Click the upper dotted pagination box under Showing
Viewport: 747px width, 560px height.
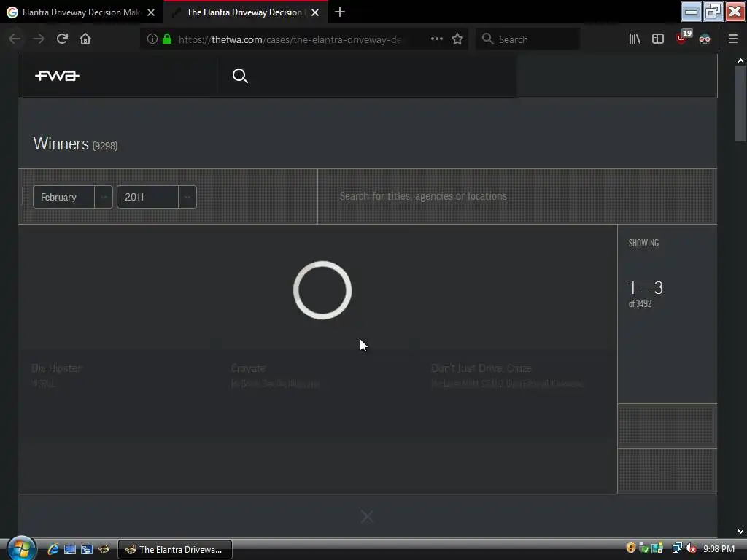pyautogui.click(x=667, y=426)
